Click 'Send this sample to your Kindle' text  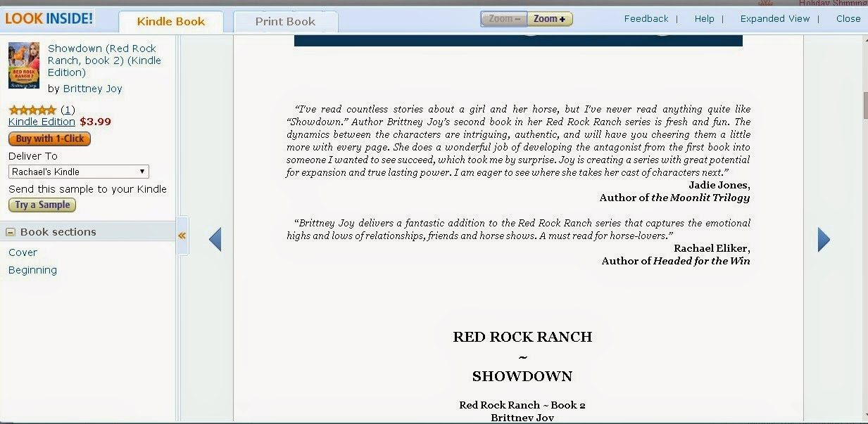(87, 189)
